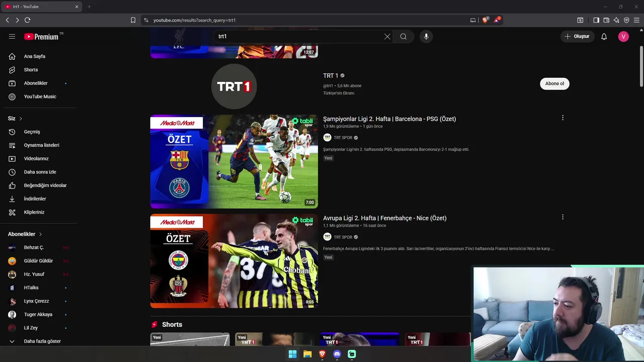Open the Brave VPN shield icon
This screenshot has width=644, height=362.
tap(626, 20)
